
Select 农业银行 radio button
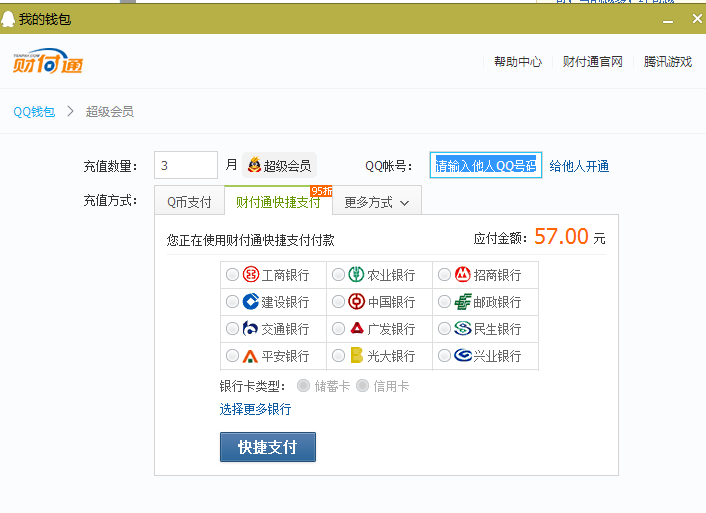pos(338,274)
